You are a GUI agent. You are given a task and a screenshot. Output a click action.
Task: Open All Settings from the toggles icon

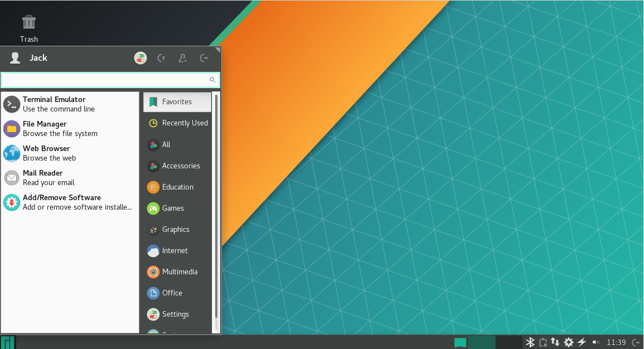(x=140, y=58)
